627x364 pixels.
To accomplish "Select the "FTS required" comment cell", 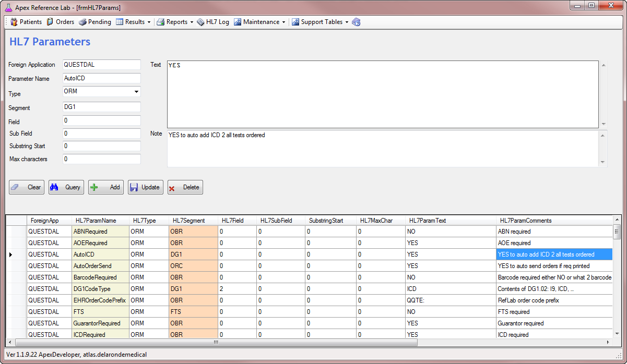I will point(554,312).
